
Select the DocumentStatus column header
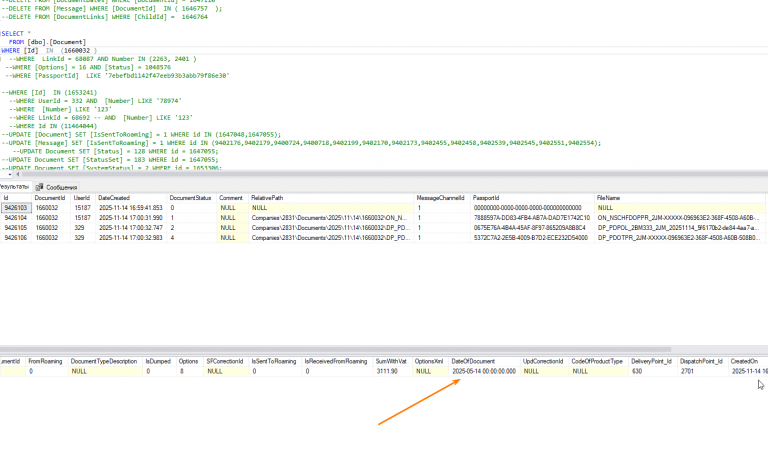(192, 198)
